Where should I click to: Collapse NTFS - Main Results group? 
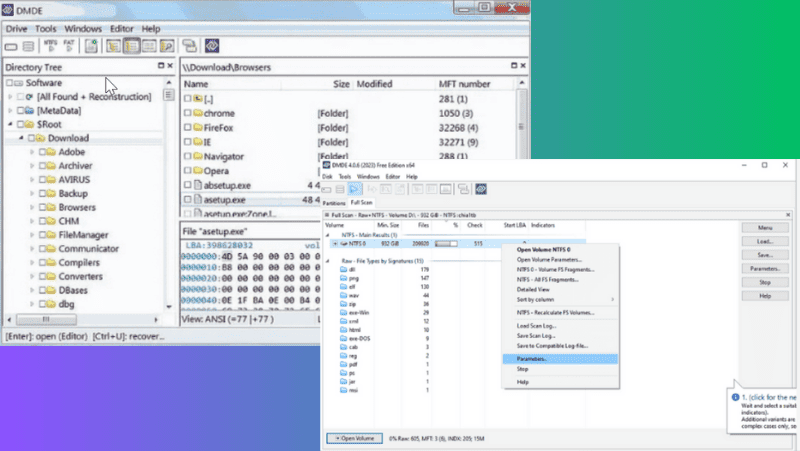[x=328, y=235]
